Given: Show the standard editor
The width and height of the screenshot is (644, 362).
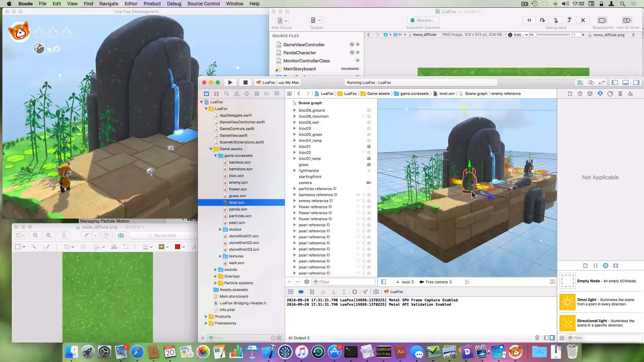Looking at the screenshot, I should click(x=580, y=82).
